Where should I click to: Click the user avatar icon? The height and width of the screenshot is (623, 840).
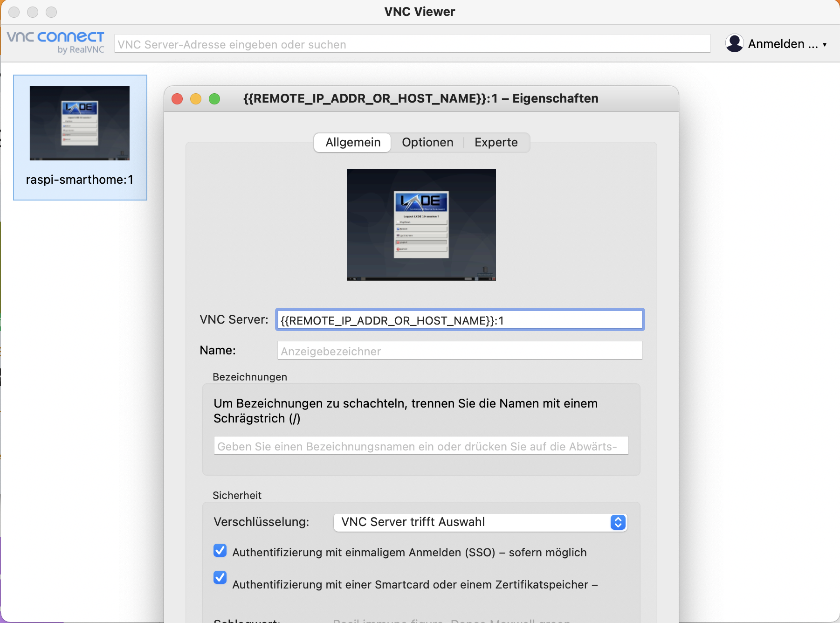[734, 43]
